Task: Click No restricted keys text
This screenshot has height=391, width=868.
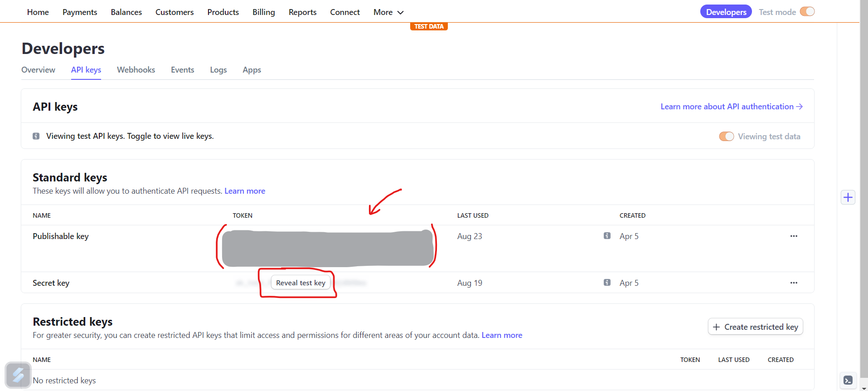Action: pos(64,381)
